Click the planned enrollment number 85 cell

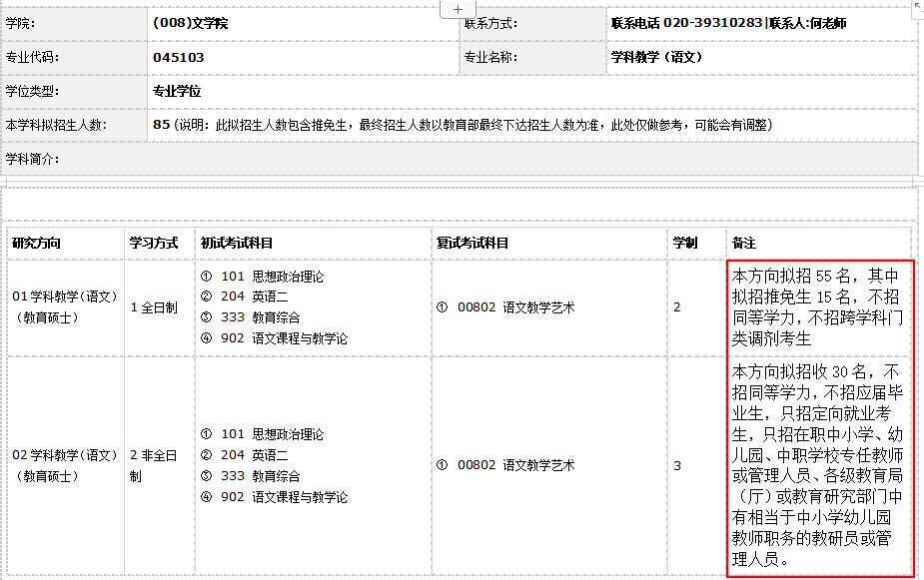pos(162,125)
